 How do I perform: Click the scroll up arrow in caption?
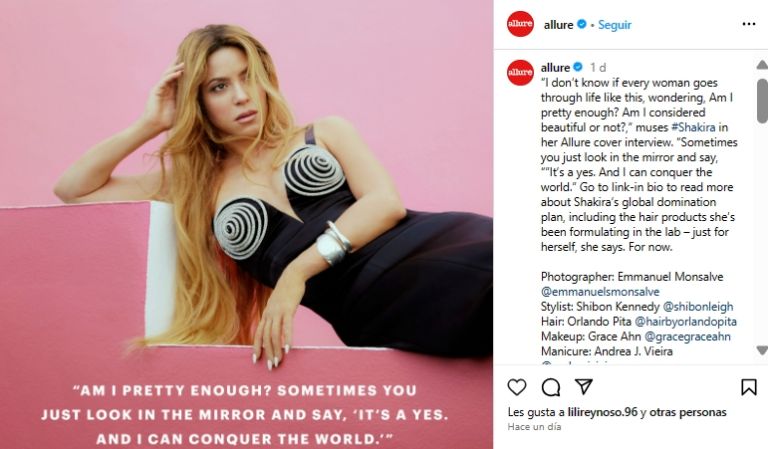point(762,65)
